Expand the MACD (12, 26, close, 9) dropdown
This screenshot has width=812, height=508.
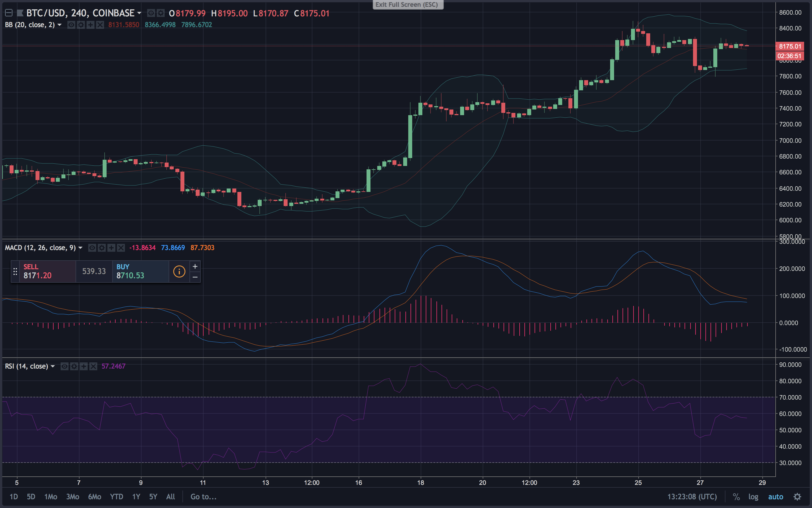[80, 248]
